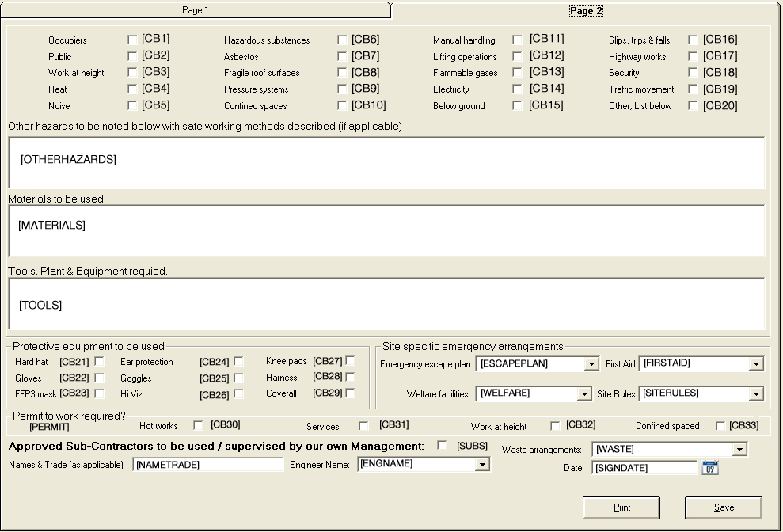Enable the Gloves checkbox
783x532 pixels.
(x=100, y=378)
